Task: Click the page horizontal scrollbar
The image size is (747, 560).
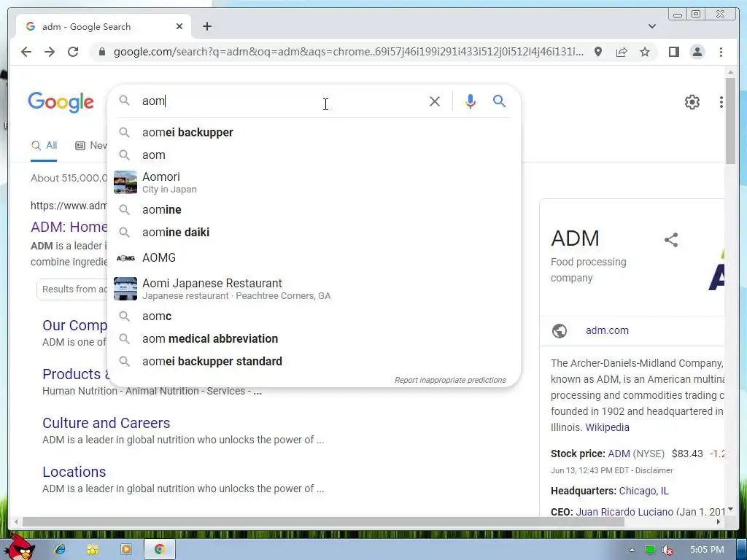Action: click(323, 521)
